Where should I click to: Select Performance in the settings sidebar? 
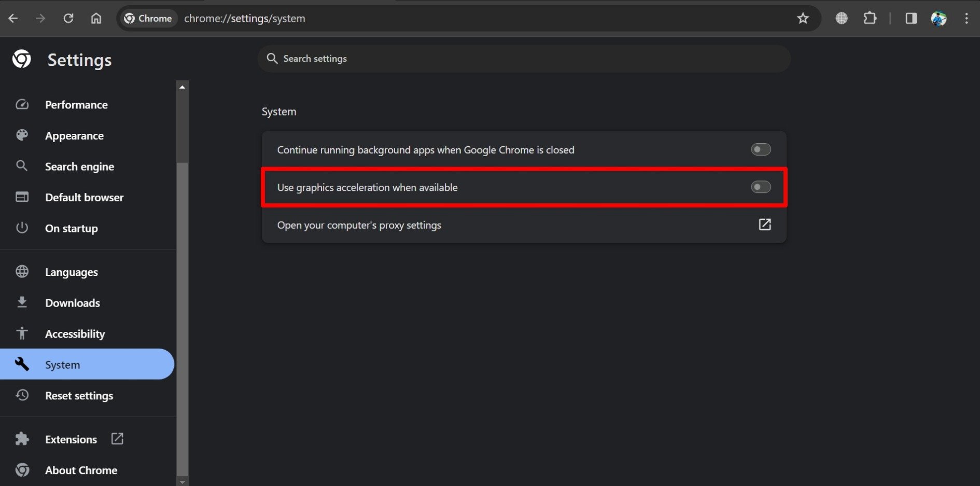pos(76,104)
